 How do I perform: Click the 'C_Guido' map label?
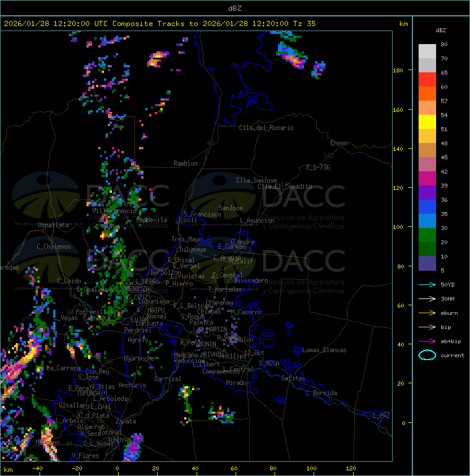point(69,281)
